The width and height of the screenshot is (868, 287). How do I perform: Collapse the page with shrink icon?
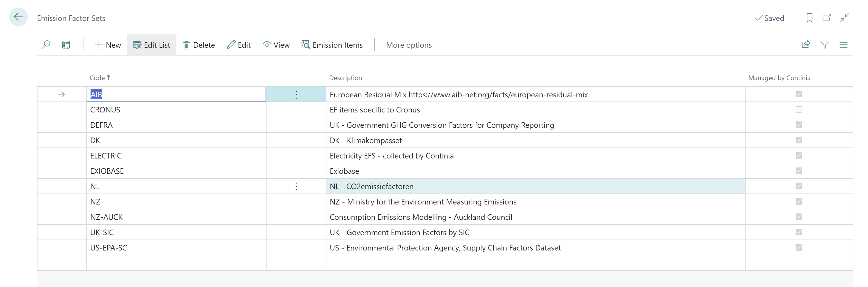[x=844, y=18]
